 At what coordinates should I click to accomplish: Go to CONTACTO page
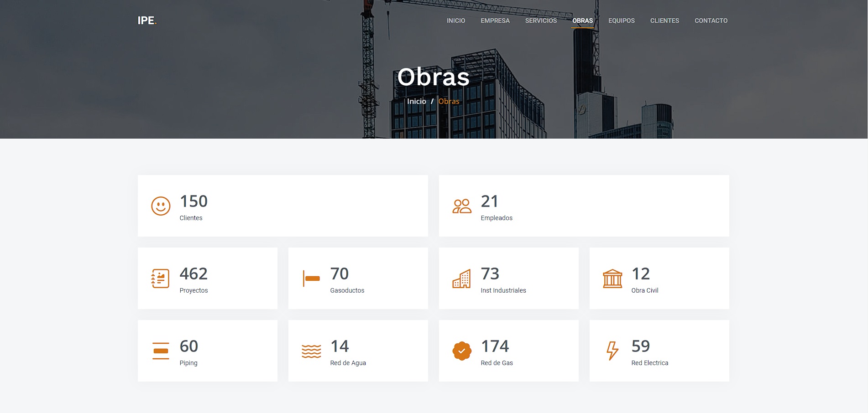tap(711, 21)
